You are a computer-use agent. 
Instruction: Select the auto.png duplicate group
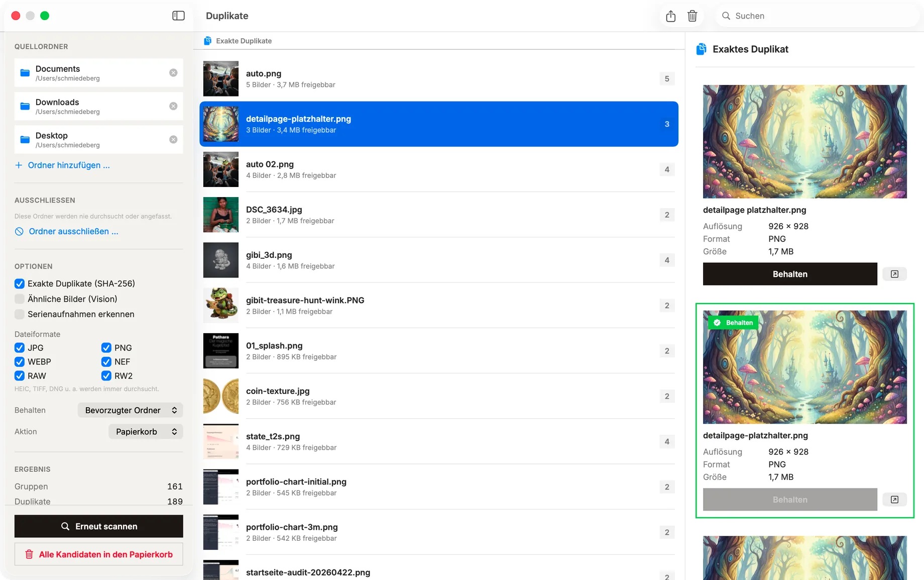(x=439, y=79)
